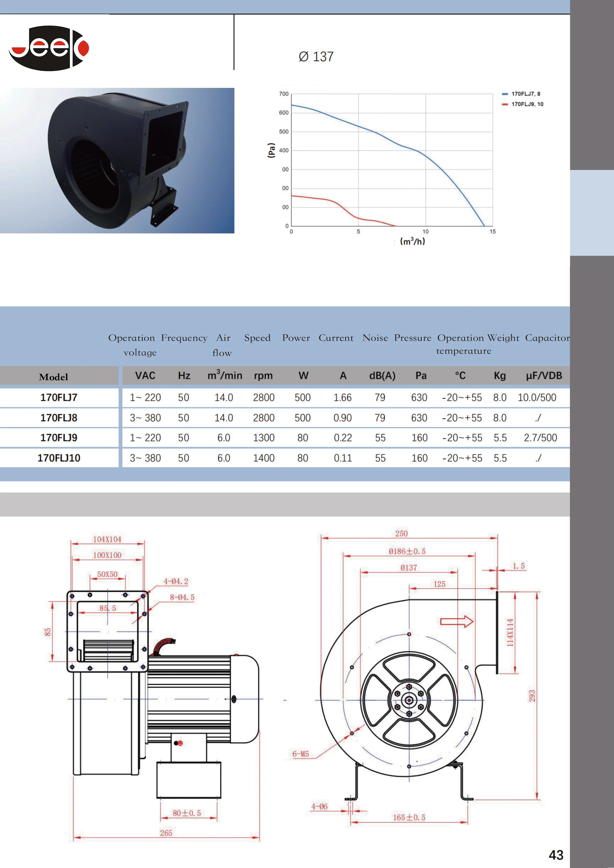Select the 170FLJ9 model cell

point(59,438)
